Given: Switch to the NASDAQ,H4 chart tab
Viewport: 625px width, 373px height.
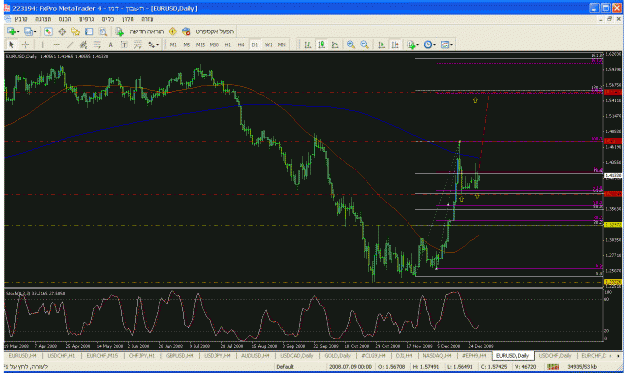Looking at the screenshot, I should [436, 355].
